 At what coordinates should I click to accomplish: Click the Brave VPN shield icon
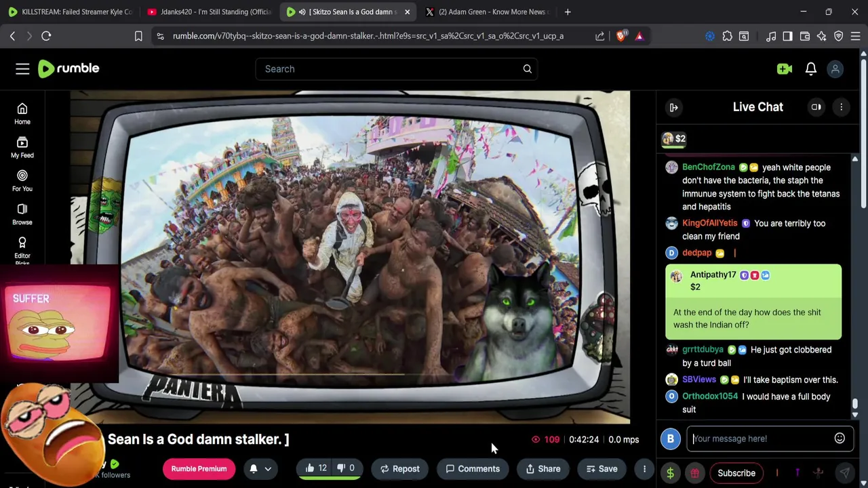pos(839,36)
